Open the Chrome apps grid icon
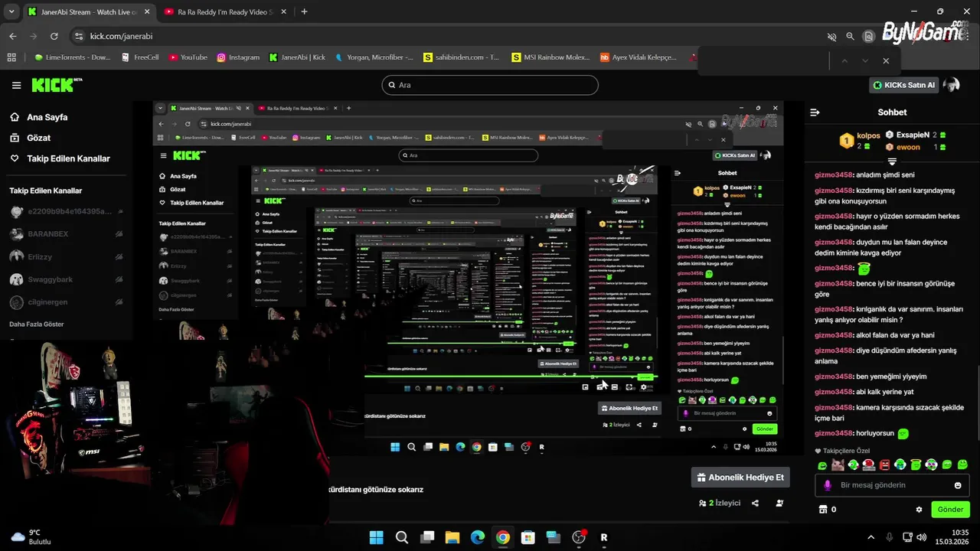Viewport: 980px width, 551px height. point(11,57)
